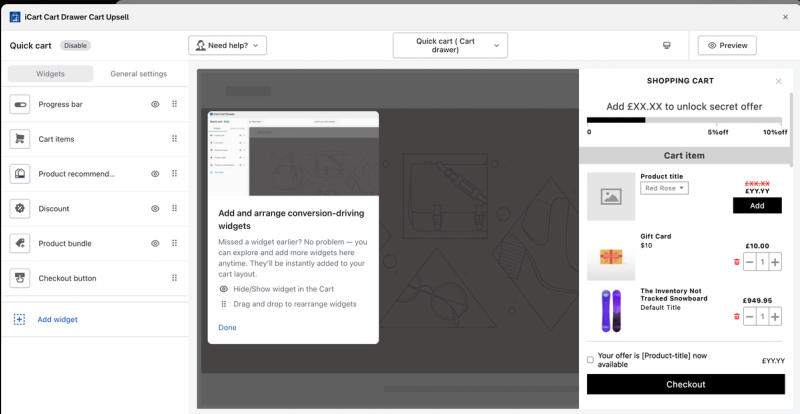Click the £10.00 price
Image resolution: width=800 pixels, height=414 pixels.
(x=757, y=246)
